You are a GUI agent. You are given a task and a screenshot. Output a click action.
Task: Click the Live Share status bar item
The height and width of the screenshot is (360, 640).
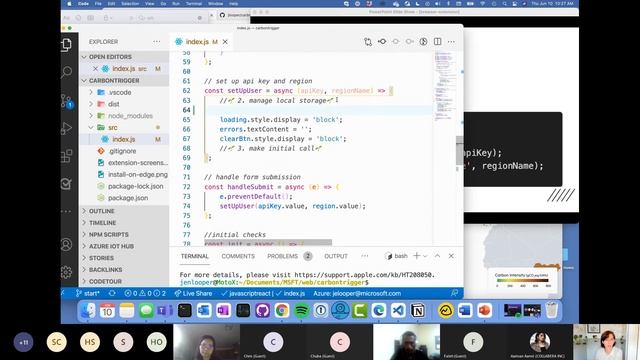pos(193,293)
